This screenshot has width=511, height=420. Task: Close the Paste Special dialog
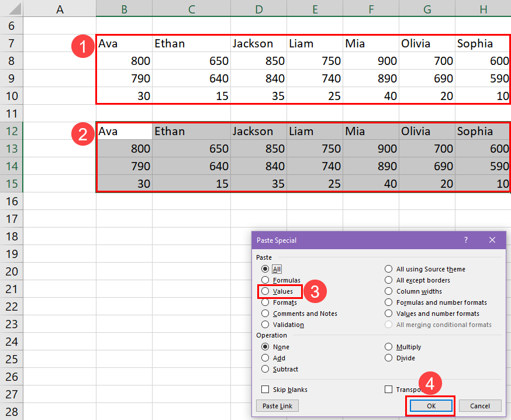tap(492, 240)
